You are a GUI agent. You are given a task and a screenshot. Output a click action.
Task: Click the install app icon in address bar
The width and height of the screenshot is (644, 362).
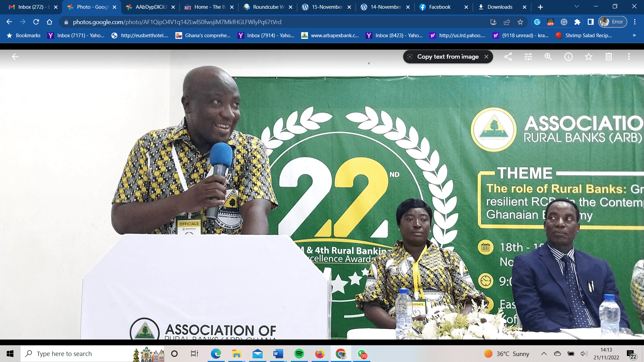(493, 22)
